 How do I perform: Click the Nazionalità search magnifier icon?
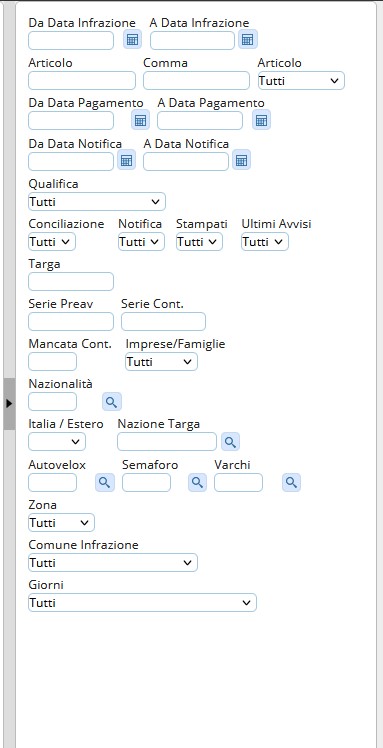click(x=112, y=402)
